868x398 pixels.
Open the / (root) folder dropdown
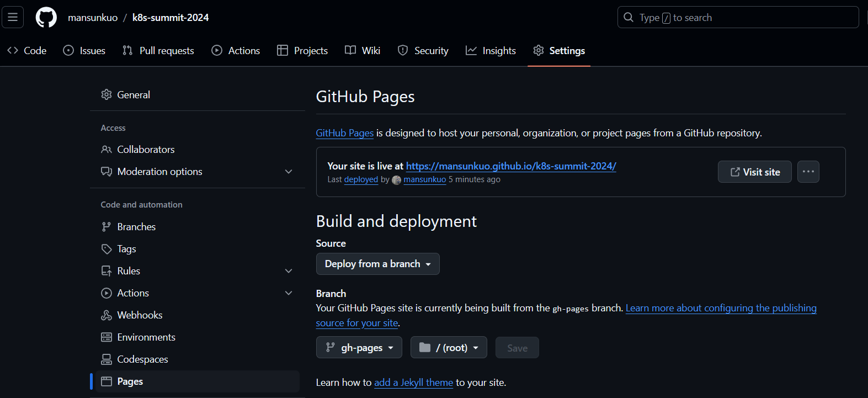449,347
